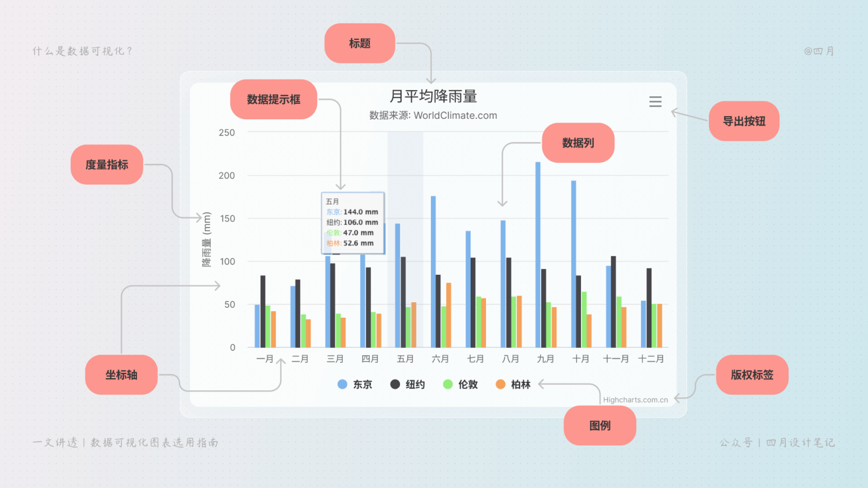The width and height of the screenshot is (868, 488).
Task: Toggle the 纽约 series legend item
Action: 407,385
